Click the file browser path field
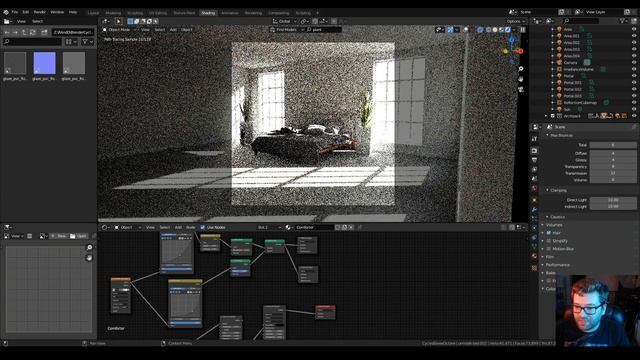640x360 pixels. pyautogui.click(x=73, y=32)
